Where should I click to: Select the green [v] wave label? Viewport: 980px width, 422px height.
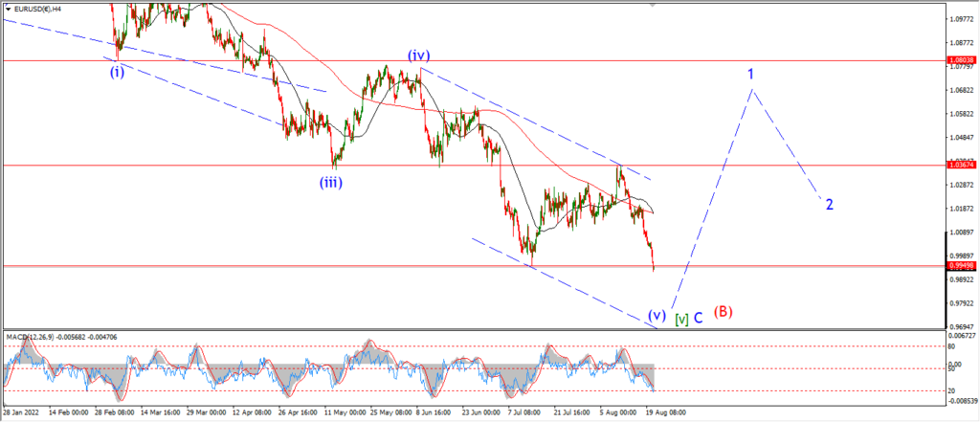point(681,319)
